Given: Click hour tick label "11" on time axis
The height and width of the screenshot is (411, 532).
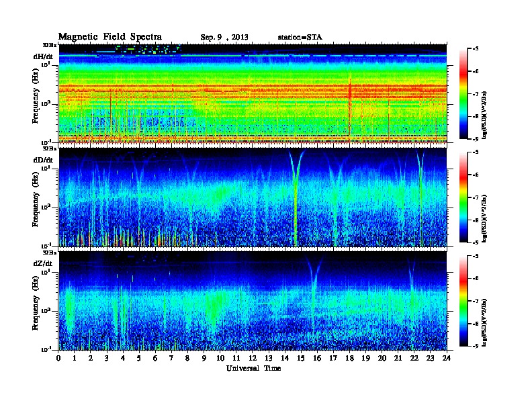Looking at the screenshot, I should [x=236, y=358].
